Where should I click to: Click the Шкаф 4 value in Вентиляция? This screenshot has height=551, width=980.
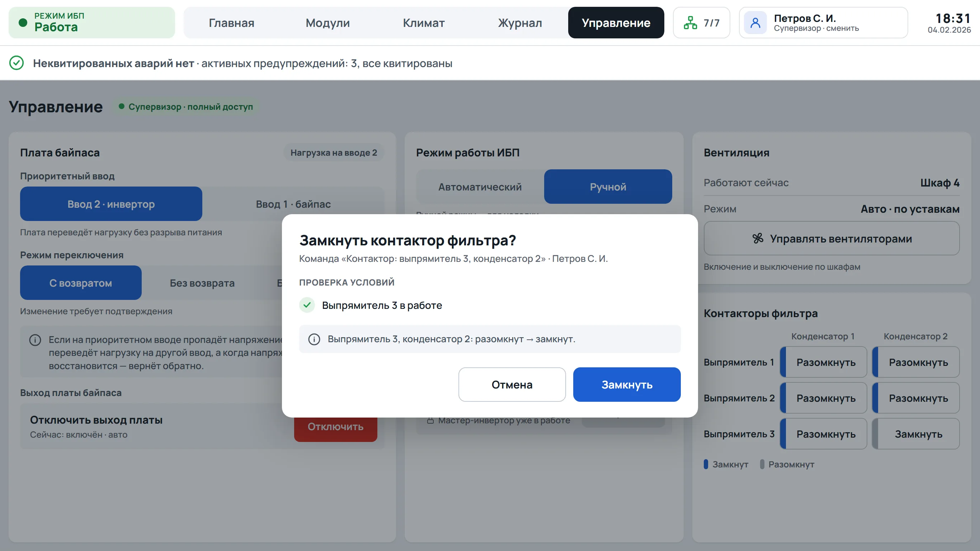[x=940, y=183]
